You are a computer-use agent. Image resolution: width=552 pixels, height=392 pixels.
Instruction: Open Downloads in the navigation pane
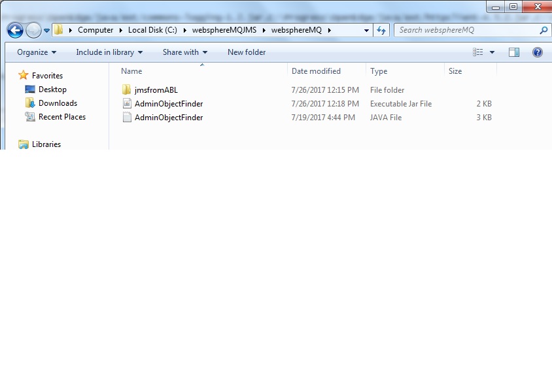click(58, 103)
